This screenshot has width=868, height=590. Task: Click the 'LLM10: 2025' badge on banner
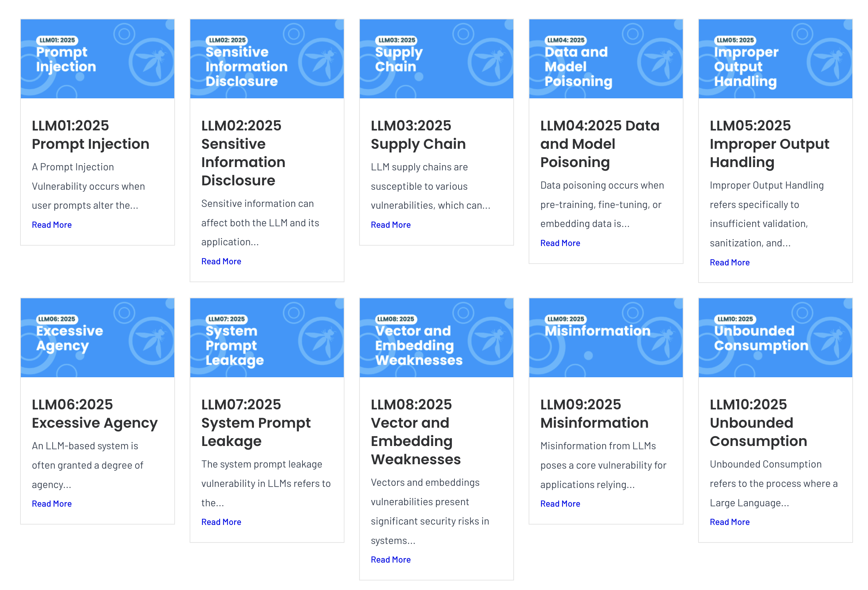pyautogui.click(x=735, y=319)
